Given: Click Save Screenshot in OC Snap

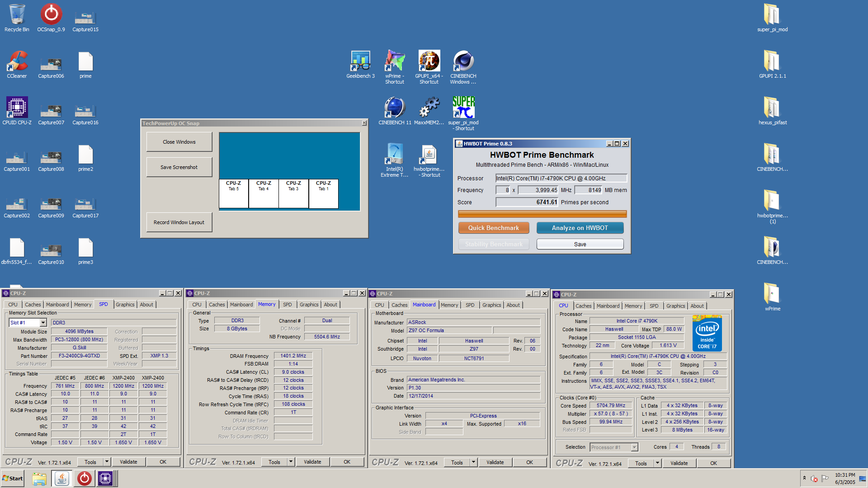Looking at the screenshot, I should click(x=179, y=167).
